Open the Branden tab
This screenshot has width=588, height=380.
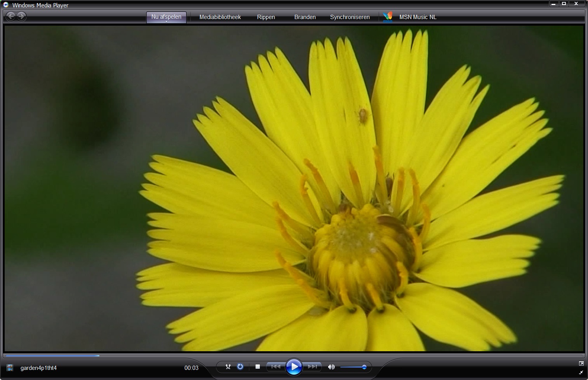click(x=305, y=17)
